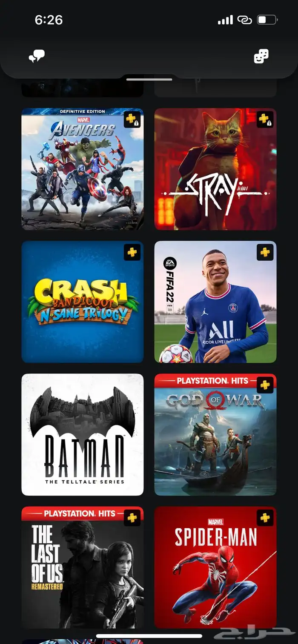This screenshot has width=298, height=644.
Task: Tap the PS Plus badge on Crash Bandicoot
Action: coord(132,252)
